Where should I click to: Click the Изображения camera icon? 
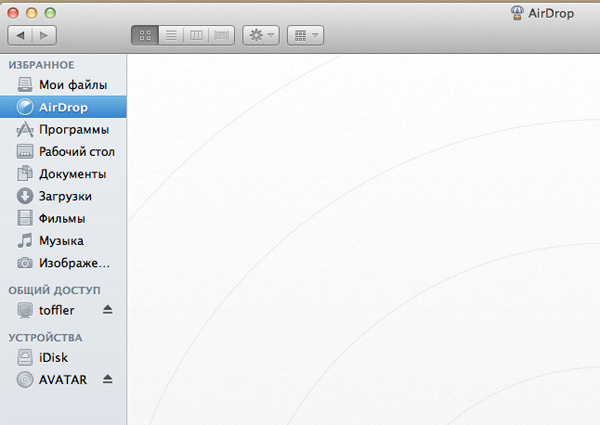point(25,263)
